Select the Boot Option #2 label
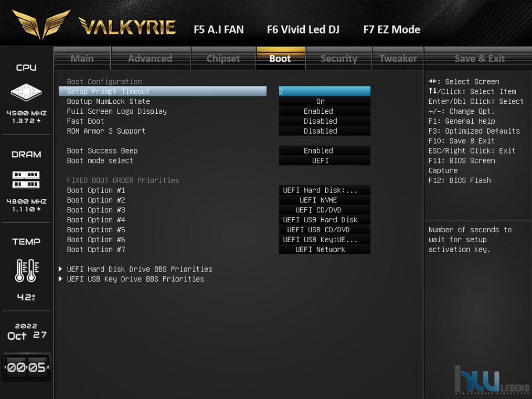532x399 pixels. click(x=96, y=200)
